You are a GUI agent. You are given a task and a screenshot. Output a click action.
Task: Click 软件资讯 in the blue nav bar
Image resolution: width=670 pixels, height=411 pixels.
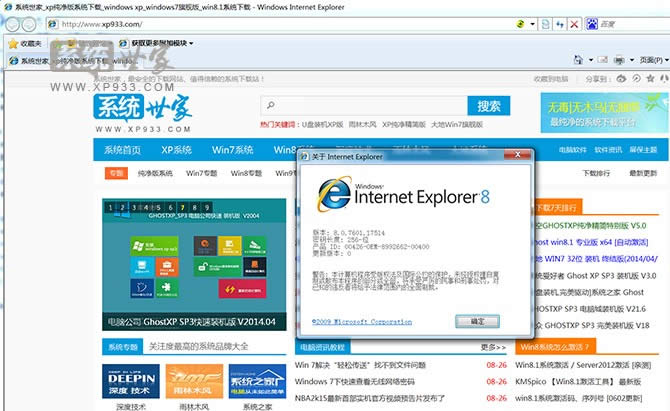(x=608, y=150)
